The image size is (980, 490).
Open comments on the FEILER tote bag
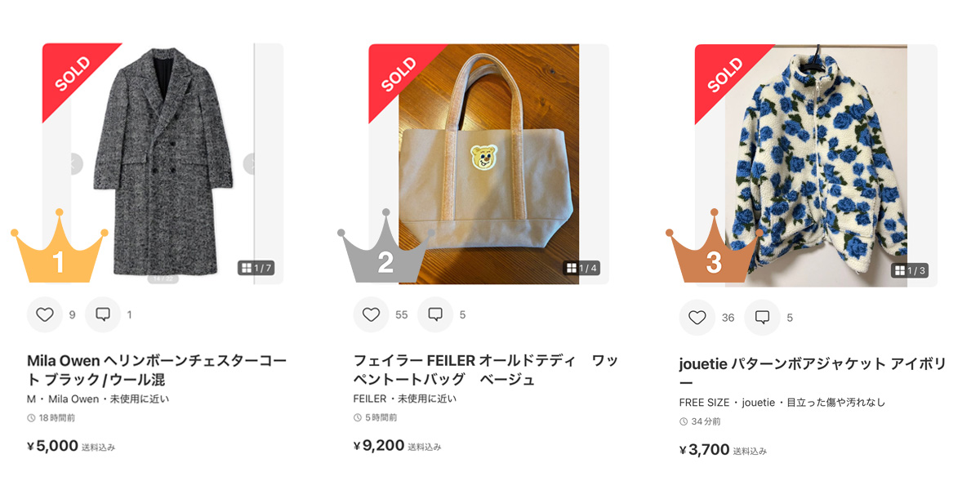point(435,314)
